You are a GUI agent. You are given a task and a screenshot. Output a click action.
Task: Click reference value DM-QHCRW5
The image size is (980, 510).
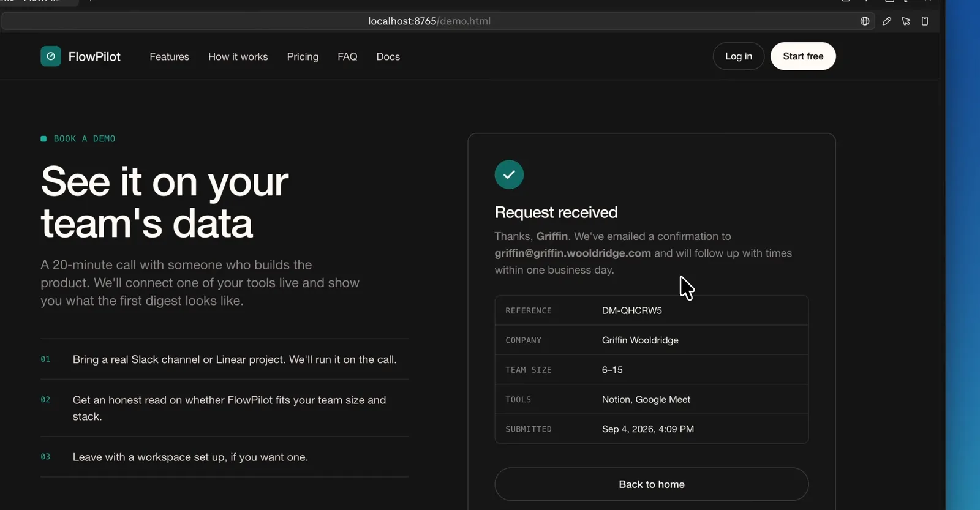[632, 310]
